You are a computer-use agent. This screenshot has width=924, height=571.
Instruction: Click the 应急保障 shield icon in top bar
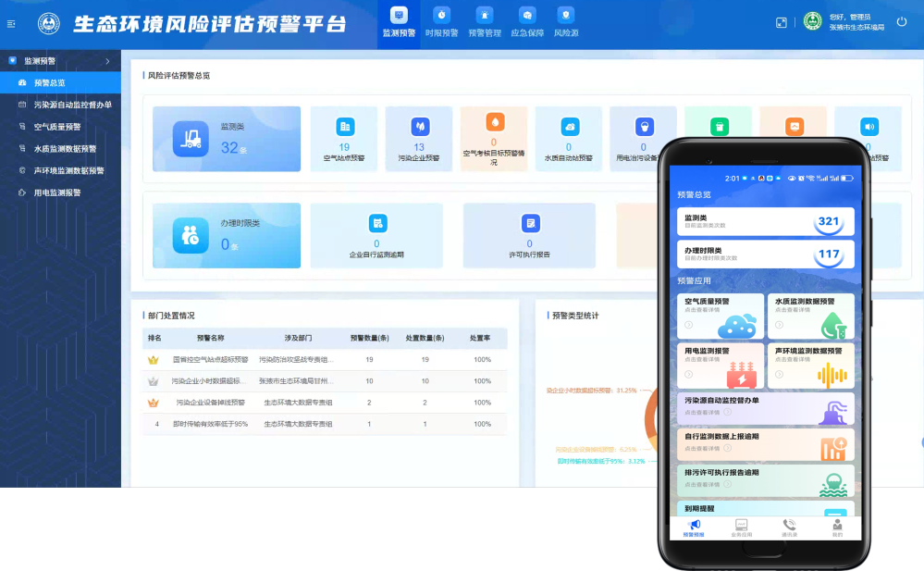525,17
